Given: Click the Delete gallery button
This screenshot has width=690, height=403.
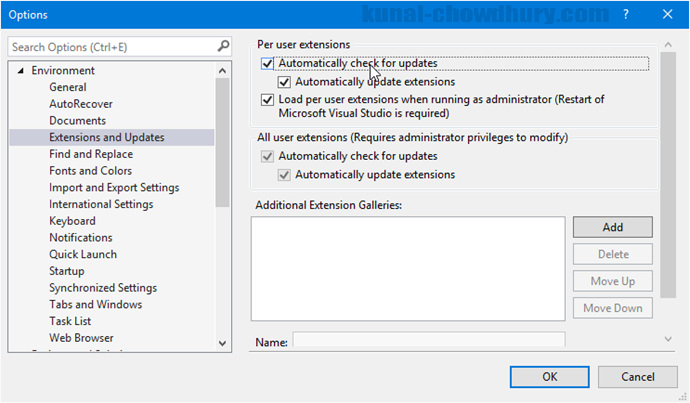Looking at the screenshot, I should tap(613, 254).
